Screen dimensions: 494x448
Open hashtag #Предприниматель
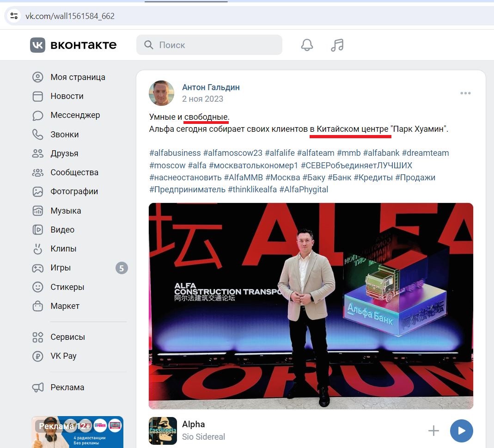click(x=187, y=190)
